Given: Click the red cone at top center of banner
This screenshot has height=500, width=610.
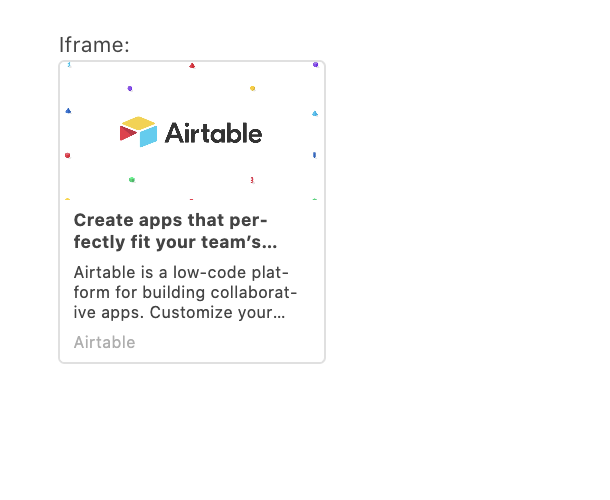Looking at the screenshot, I should point(192,66).
